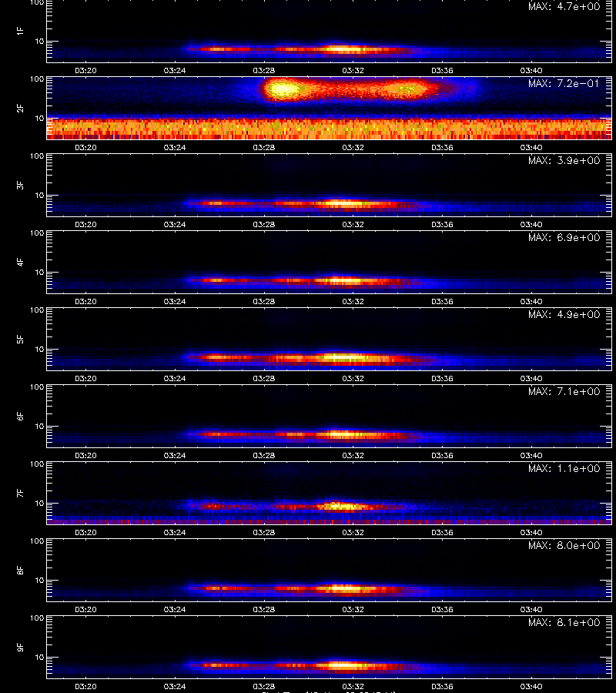This screenshot has width=616, height=693.
Task: Select the MAX: 7.2e-01 readout
Action: coord(564,83)
